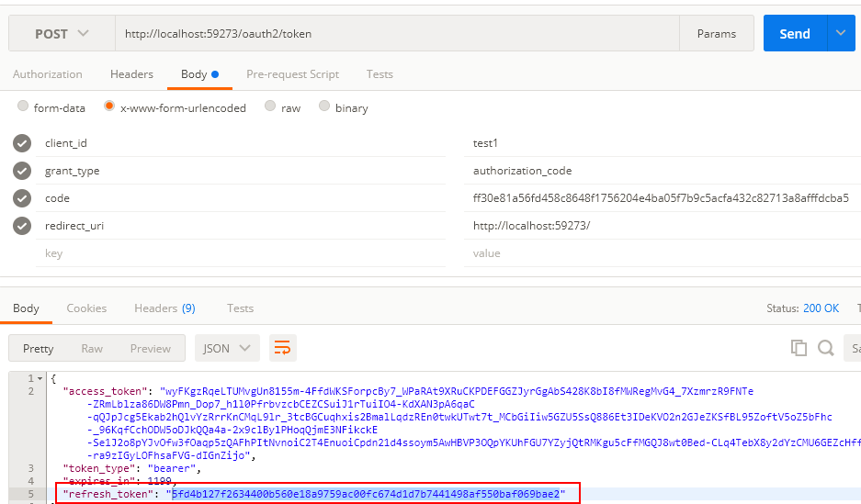Open the Pre-request Script tab
Viewport: 861px width, 504px height.
pyautogui.click(x=293, y=74)
